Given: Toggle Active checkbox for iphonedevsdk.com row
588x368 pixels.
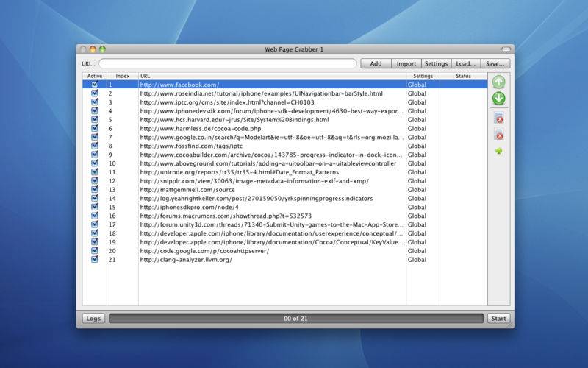Looking at the screenshot, I should [95, 111].
